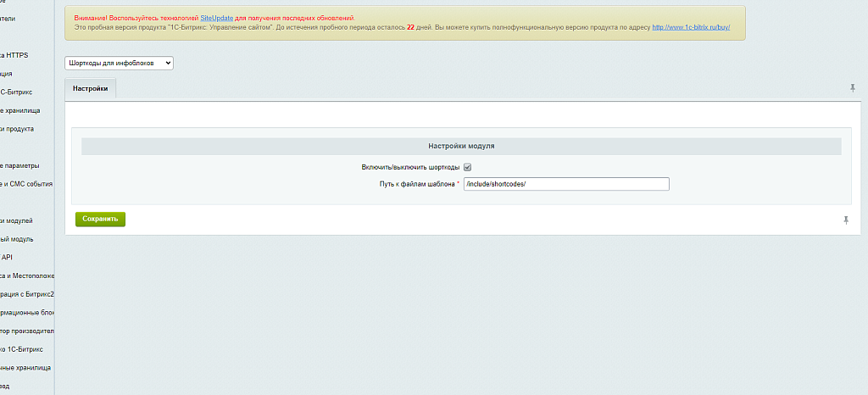Open sidebar item ending in "и Местоположе"
868x395 pixels.
pos(27,275)
